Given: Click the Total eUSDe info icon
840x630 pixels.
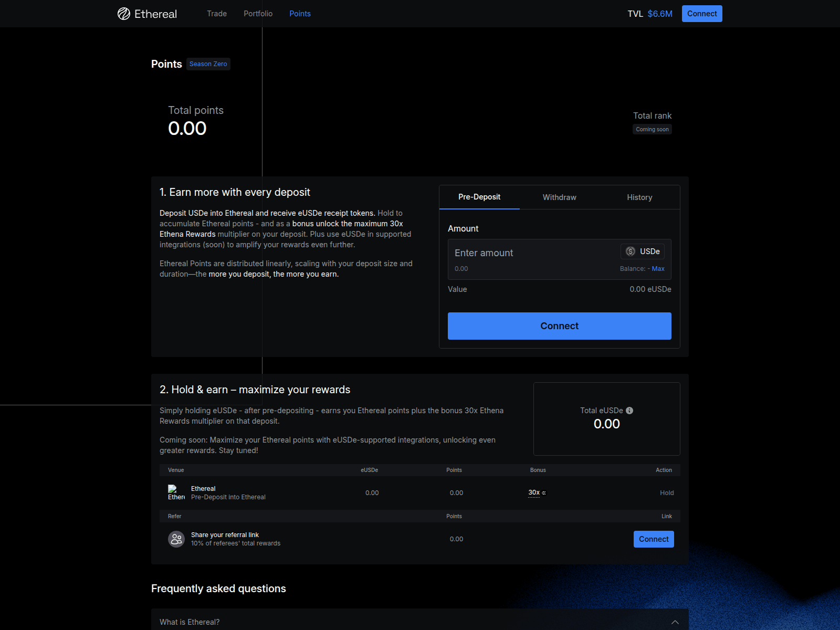Looking at the screenshot, I should point(629,411).
